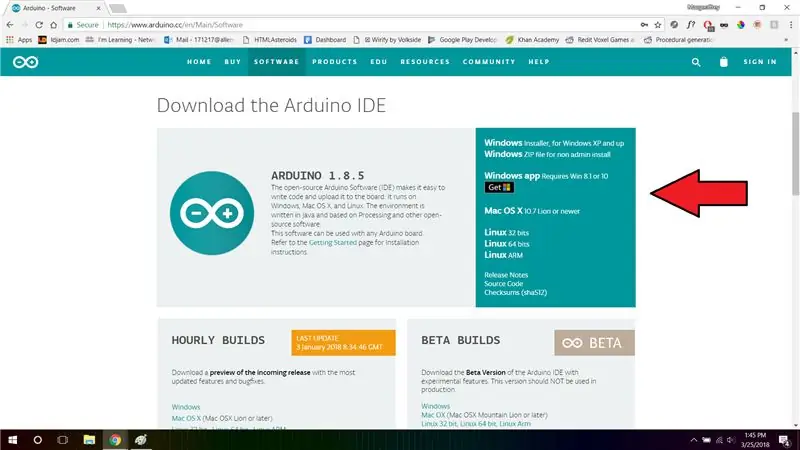Viewport: 800px width, 450px height.
Task: Select the SOFTWARE nav menu item
Action: (277, 62)
